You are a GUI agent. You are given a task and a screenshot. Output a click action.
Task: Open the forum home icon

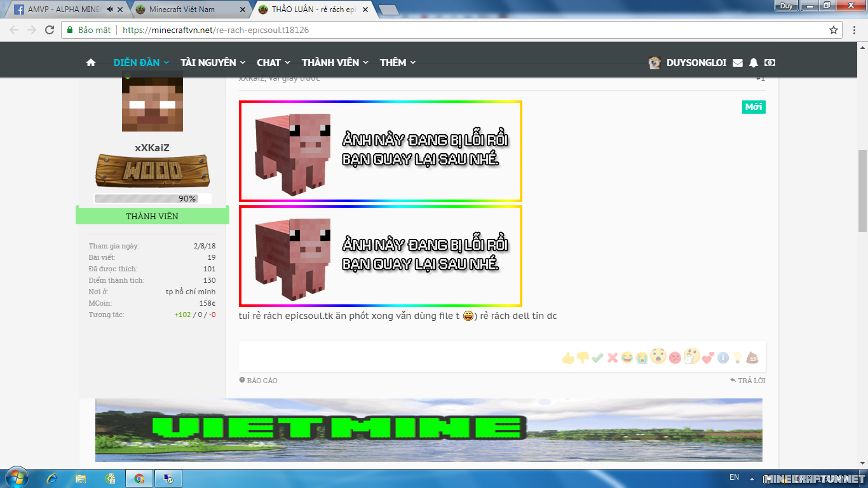pyautogui.click(x=91, y=62)
